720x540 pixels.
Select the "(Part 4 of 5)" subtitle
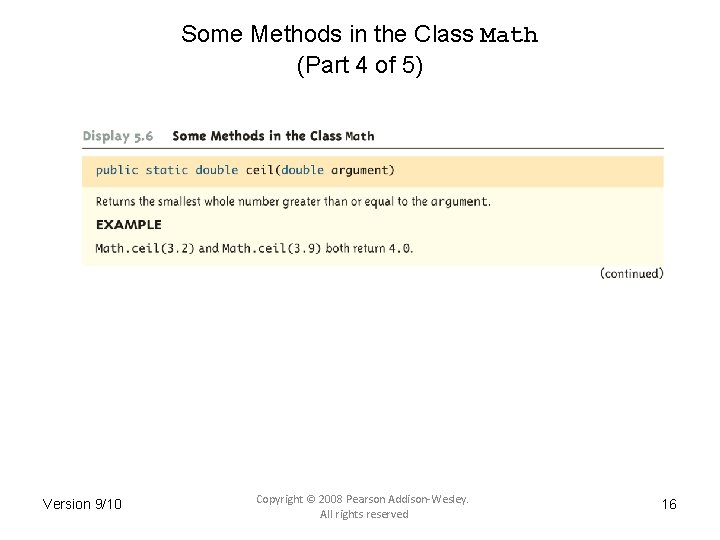point(360,68)
